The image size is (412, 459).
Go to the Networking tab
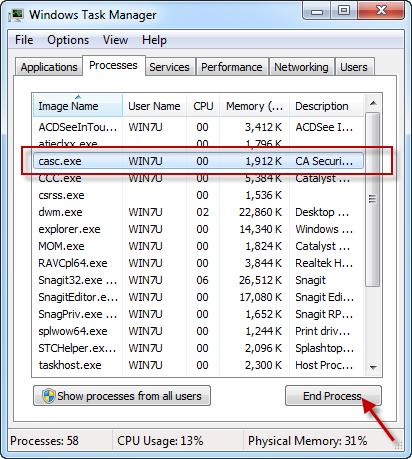[301, 67]
